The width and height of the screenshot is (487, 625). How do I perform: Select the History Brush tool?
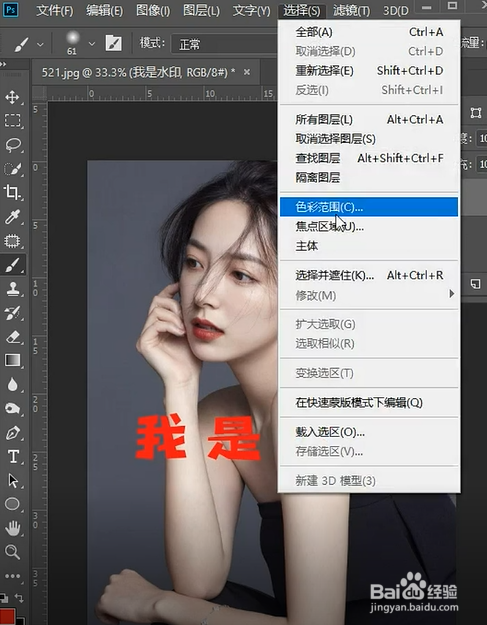12,313
